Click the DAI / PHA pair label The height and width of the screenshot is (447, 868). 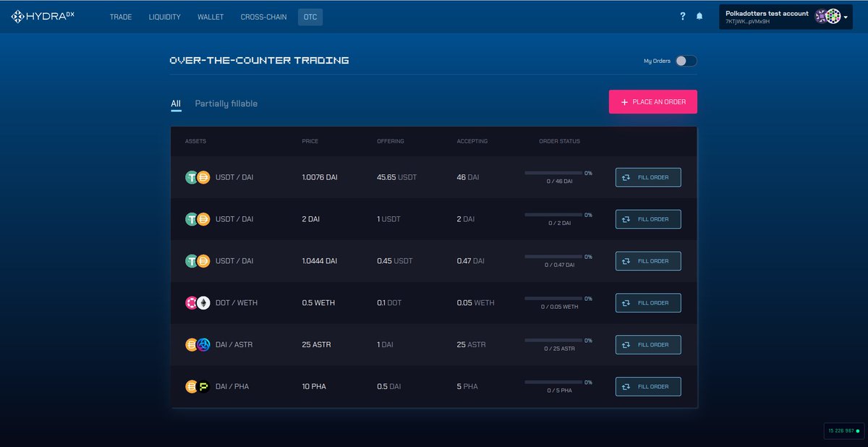(x=232, y=387)
